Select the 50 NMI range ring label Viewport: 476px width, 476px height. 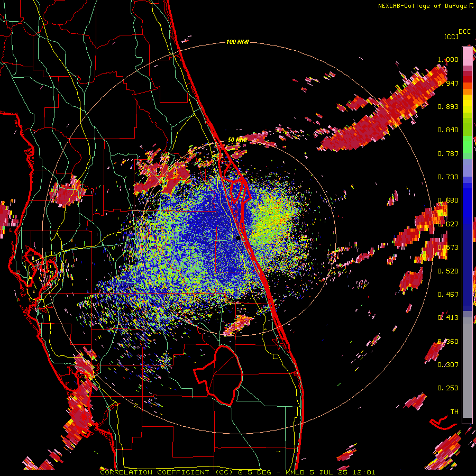pos(237,140)
